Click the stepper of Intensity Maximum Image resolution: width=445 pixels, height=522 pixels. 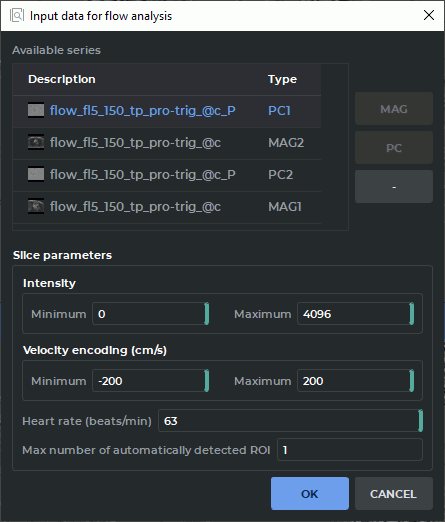tap(412, 314)
